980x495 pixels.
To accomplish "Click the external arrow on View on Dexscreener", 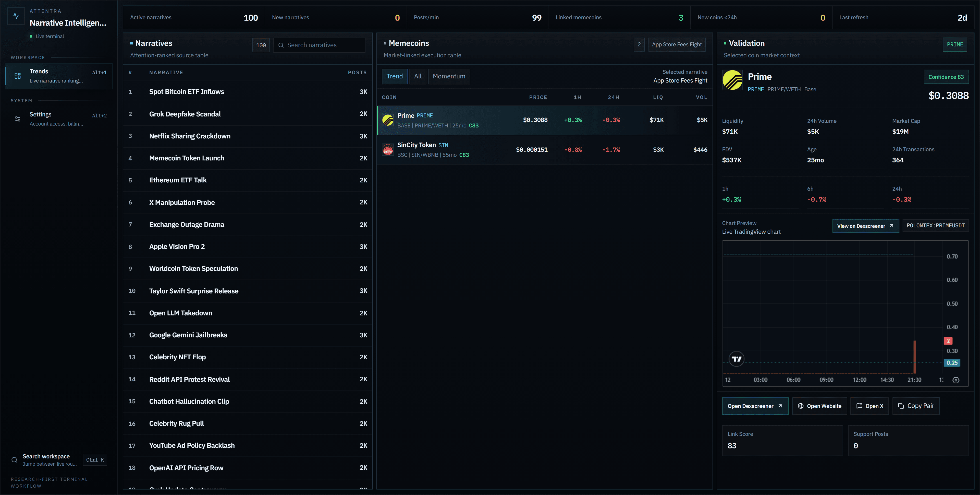I will pyautogui.click(x=891, y=226).
